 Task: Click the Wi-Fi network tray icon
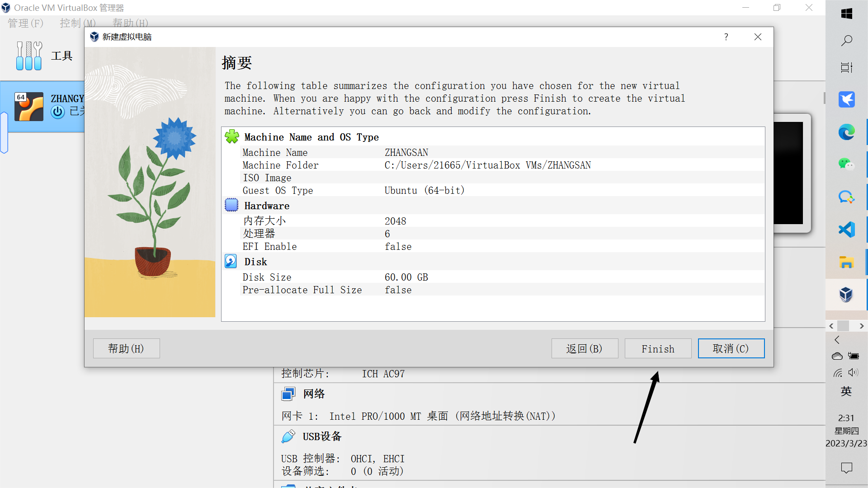pyautogui.click(x=838, y=373)
